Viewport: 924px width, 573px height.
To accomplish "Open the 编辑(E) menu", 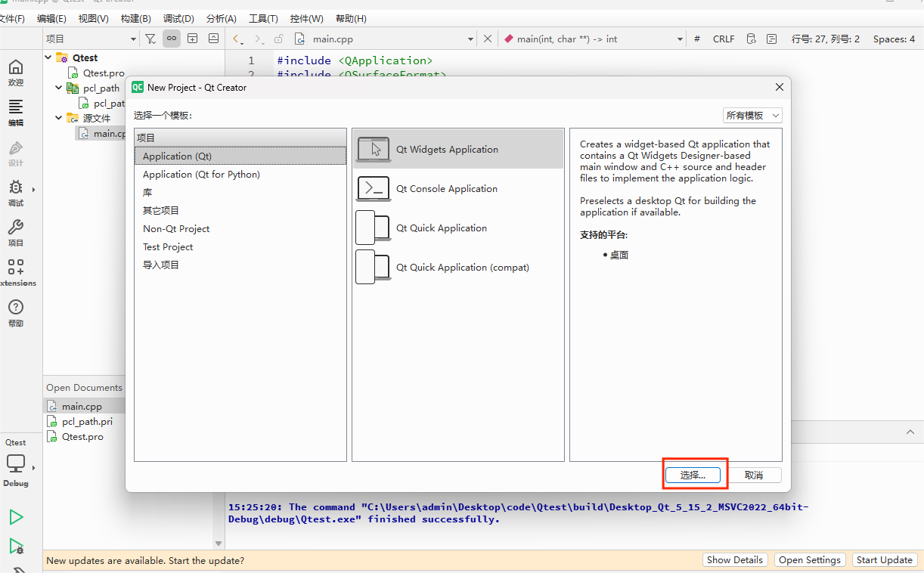I will click(x=51, y=18).
